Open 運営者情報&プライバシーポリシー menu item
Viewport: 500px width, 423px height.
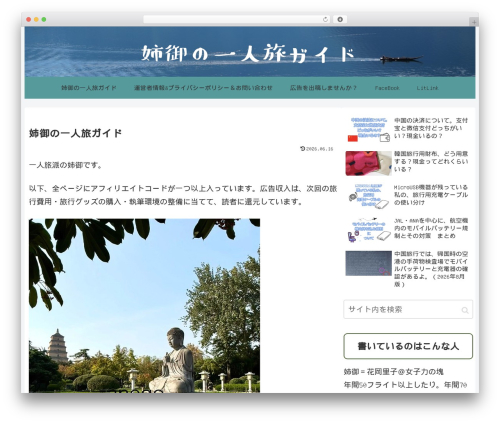pos(203,88)
